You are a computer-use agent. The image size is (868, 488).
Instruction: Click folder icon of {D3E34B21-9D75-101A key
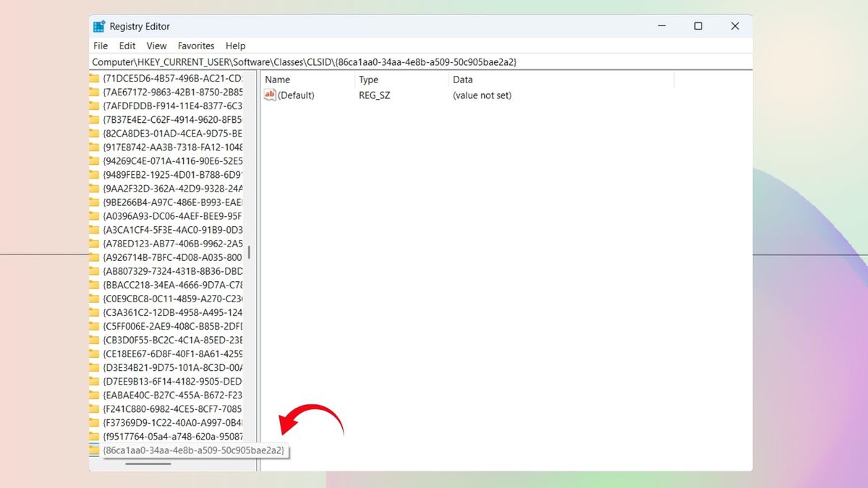pos(94,367)
